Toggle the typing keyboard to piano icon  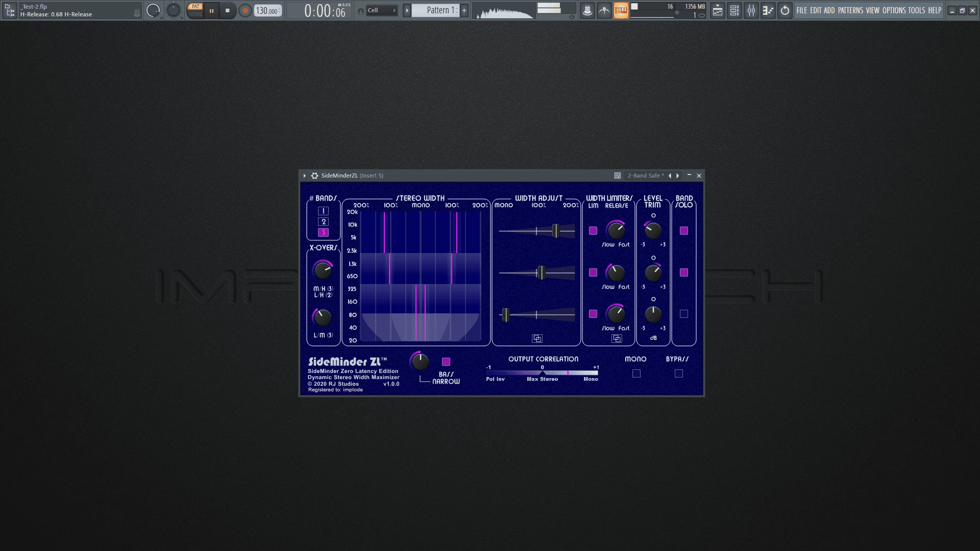point(621,10)
